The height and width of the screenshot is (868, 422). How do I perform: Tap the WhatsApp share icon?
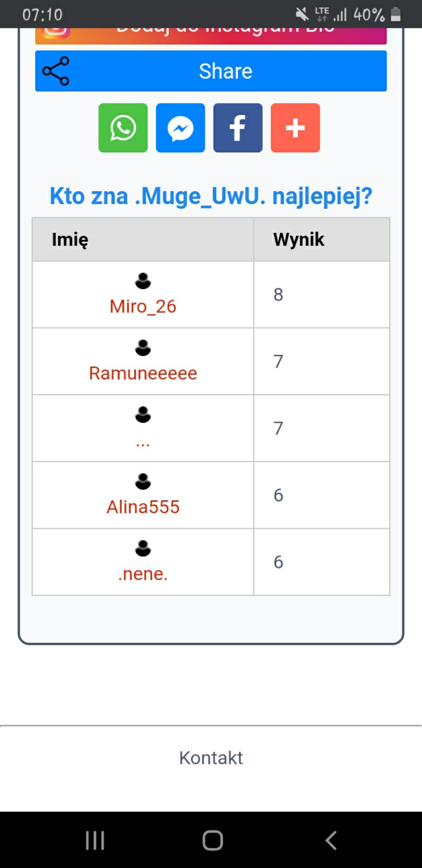123,128
